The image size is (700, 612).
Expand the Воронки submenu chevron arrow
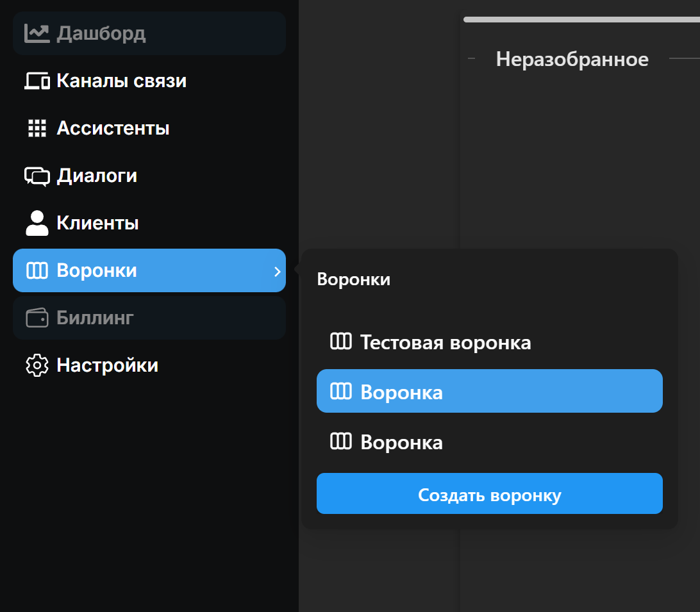pos(277,271)
